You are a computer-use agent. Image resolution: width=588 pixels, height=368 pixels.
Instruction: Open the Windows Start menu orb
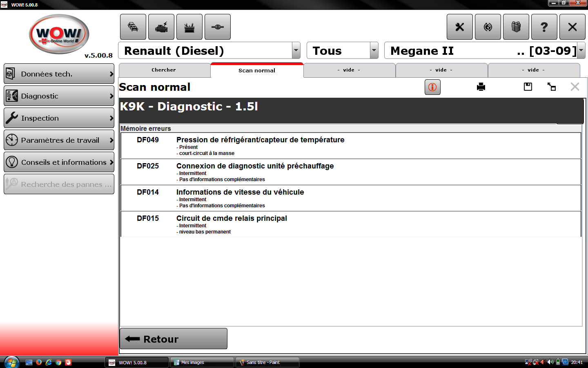(11, 362)
